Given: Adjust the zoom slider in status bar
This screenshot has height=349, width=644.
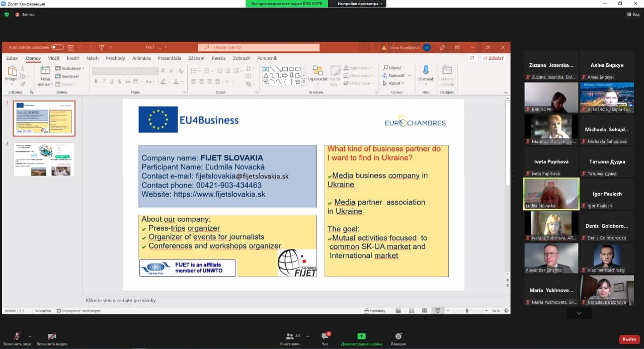Looking at the screenshot, I should click(467, 311).
